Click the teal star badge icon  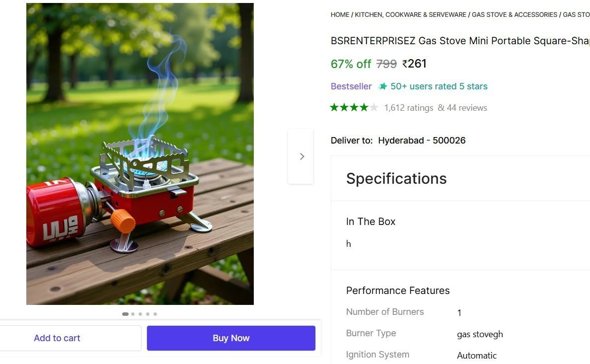click(382, 86)
